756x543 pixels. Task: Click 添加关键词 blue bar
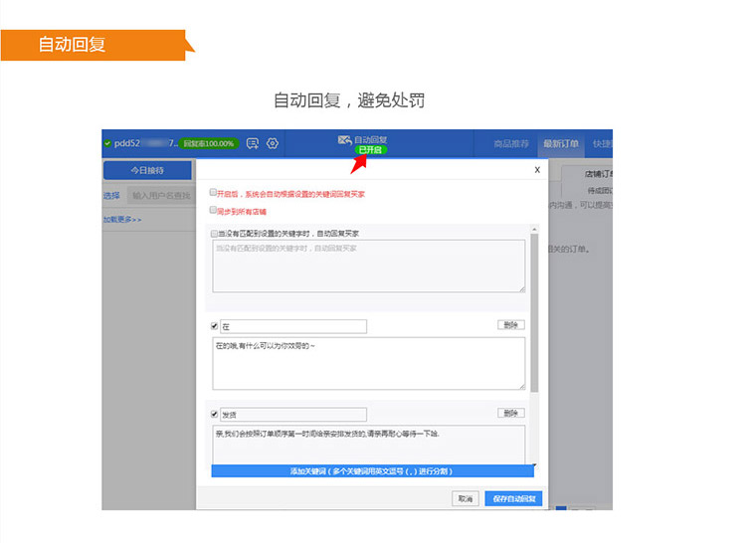pos(372,471)
